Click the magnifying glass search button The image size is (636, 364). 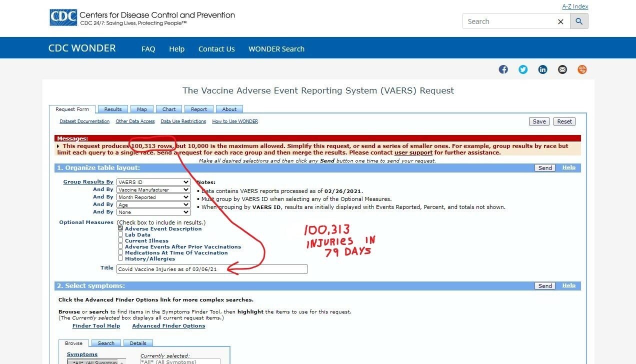coord(579,21)
